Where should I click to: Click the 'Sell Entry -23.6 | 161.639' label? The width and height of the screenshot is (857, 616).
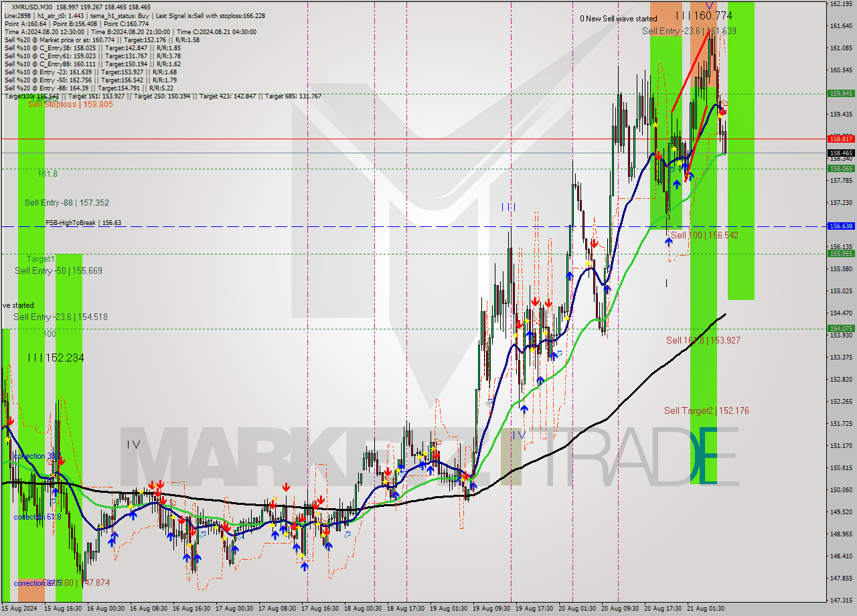coord(689,31)
